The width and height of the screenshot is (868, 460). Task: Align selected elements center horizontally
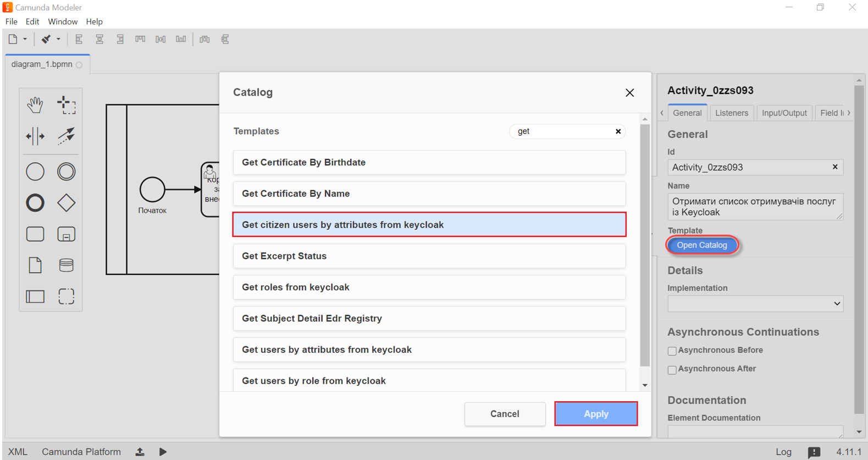pos(99,39)
